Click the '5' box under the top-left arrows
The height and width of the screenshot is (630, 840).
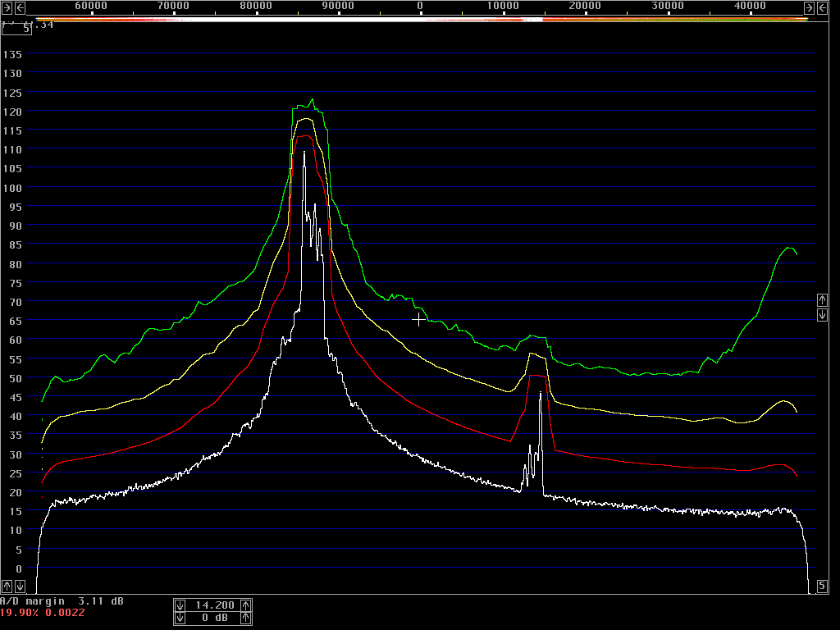pos(16,29)
